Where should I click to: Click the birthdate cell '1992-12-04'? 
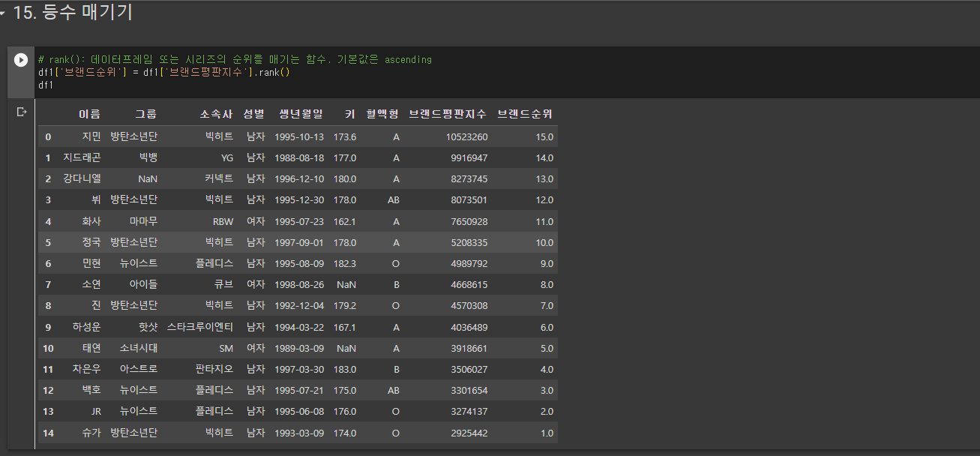click(x=299, y=305)
